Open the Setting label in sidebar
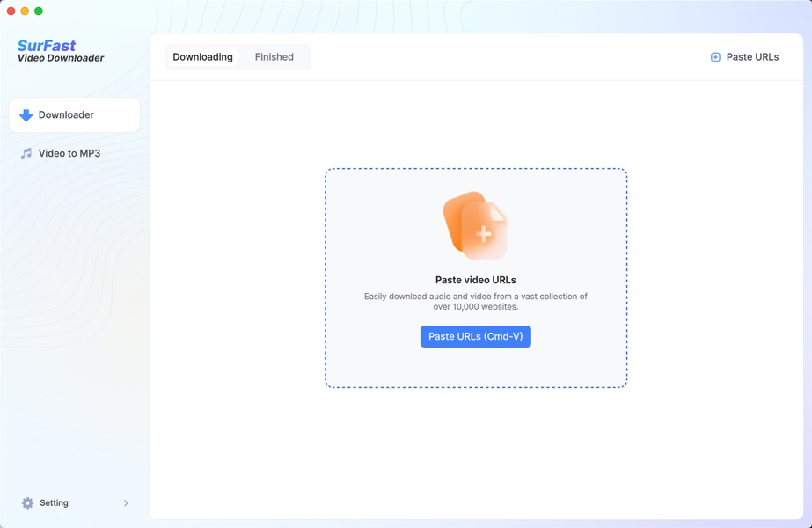812x528 pixels. (54, 503)
